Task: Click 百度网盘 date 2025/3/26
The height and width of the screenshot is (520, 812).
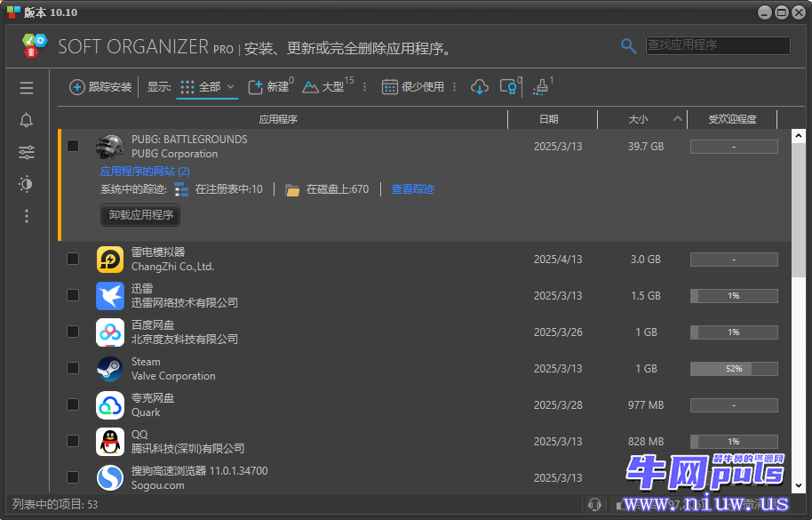Action: coord(558,332)
